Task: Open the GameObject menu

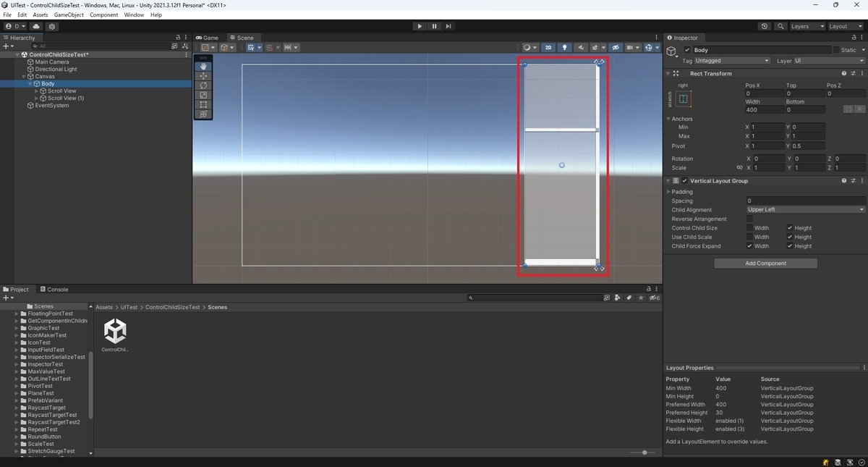Action: click(69, 14)
